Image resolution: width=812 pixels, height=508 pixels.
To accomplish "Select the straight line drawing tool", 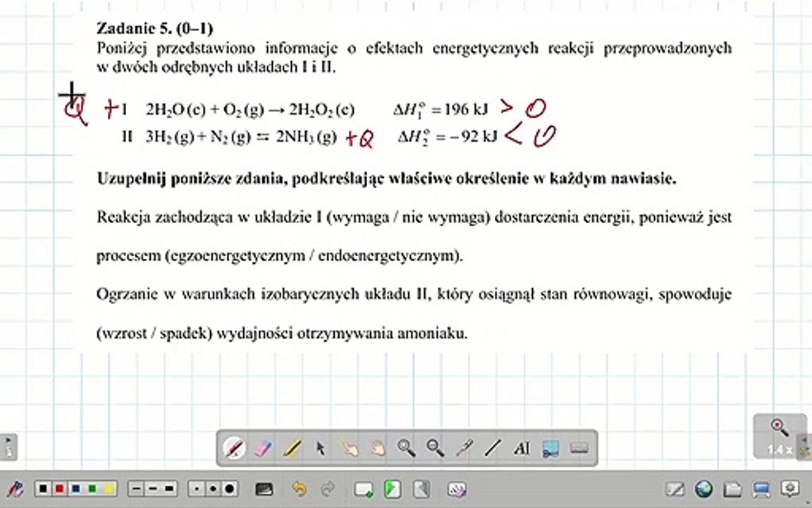I will [x=493, y=447].
